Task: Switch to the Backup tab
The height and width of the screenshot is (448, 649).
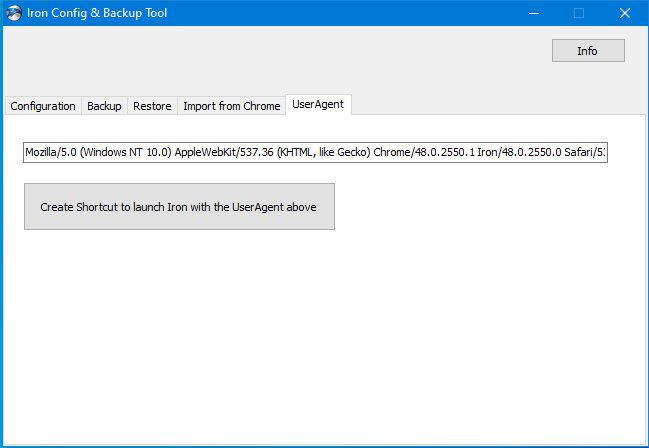Action: [104, 106]
